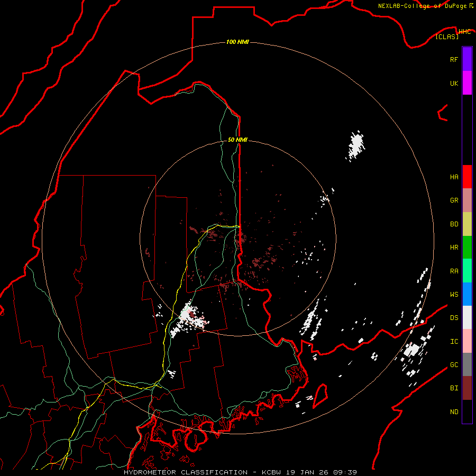Select the GR legend color block
Screen dimensions: 476x476
[x=467, y=200]
